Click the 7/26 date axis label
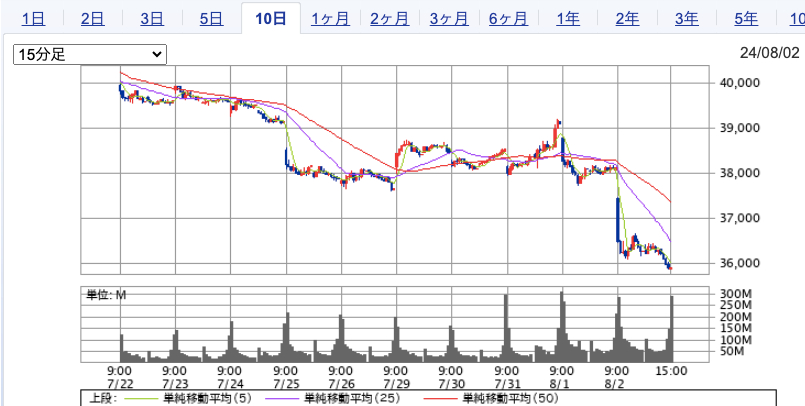 [x=340, y=383]
